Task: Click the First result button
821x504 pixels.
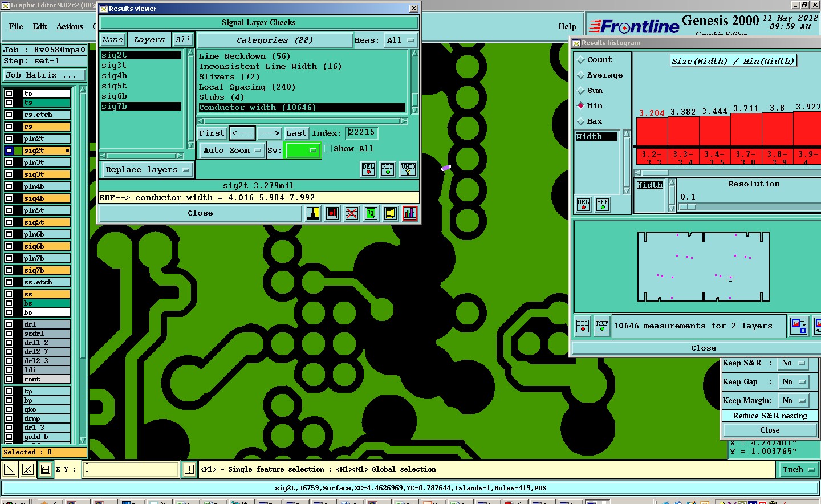Action: pyautogui.click(x=212, y=133)
